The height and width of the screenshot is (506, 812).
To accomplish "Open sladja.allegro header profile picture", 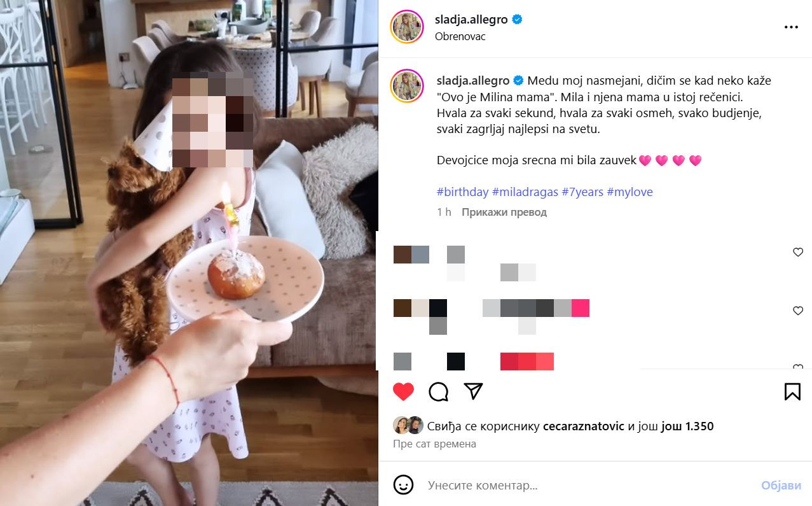I will [407, 27].
